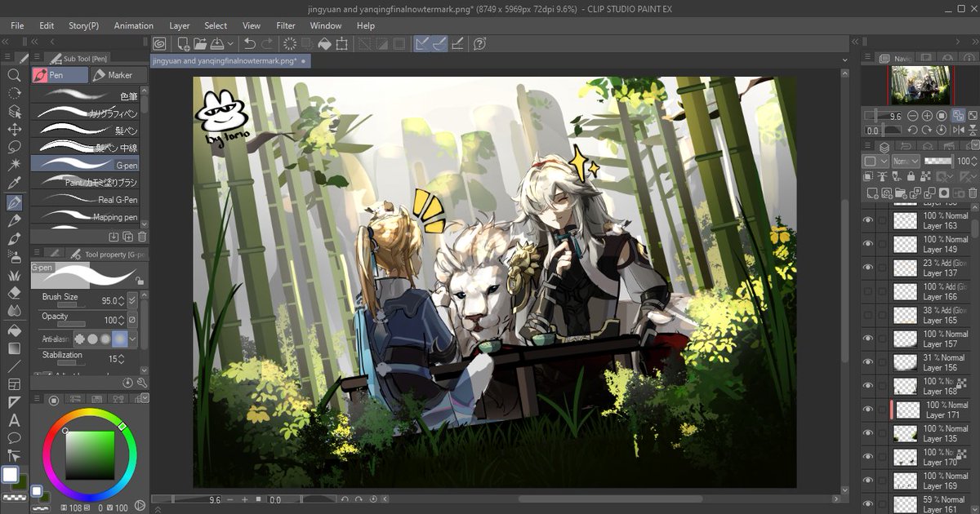
Task: Select the Zoom magnifier tool
Action: [x=14, y=75]
